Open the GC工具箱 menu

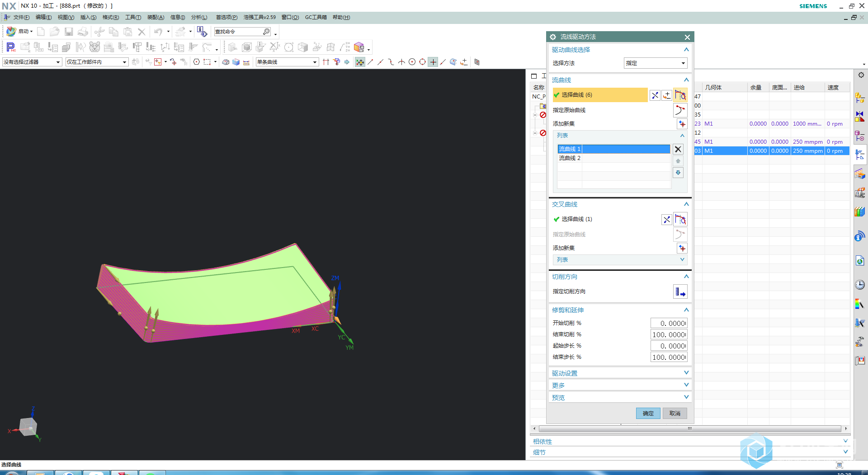316,17
